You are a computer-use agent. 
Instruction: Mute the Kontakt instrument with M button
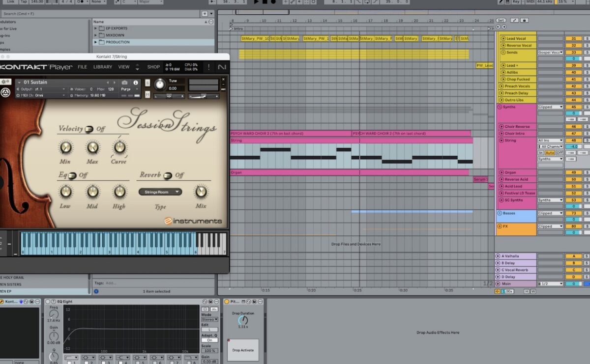(147, 94)
